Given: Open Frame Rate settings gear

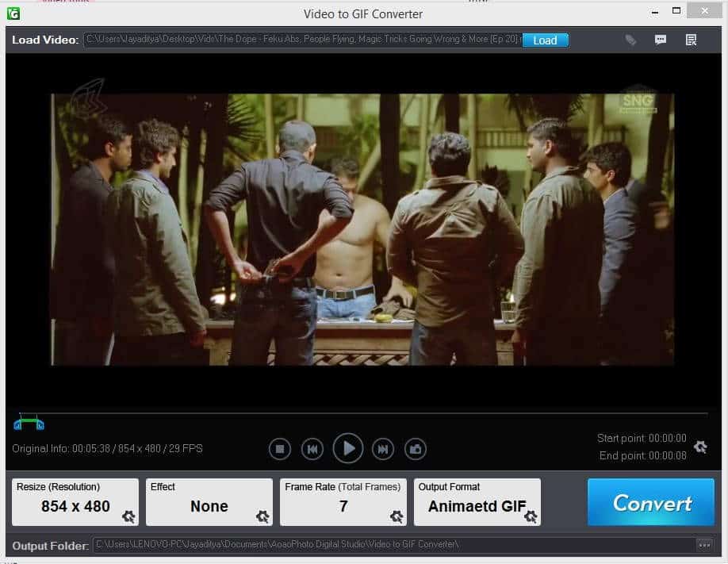Looking at the screenshot, I should [x=397, y=516].
